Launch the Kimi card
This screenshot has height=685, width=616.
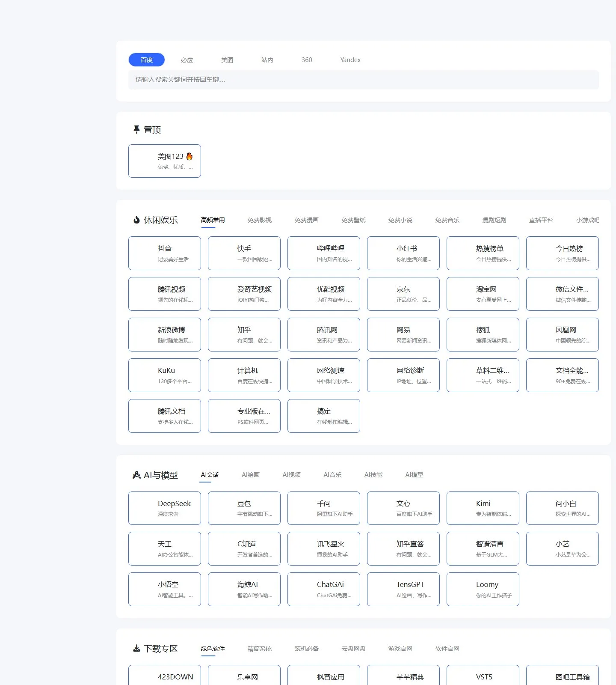[x=483, y=508]
